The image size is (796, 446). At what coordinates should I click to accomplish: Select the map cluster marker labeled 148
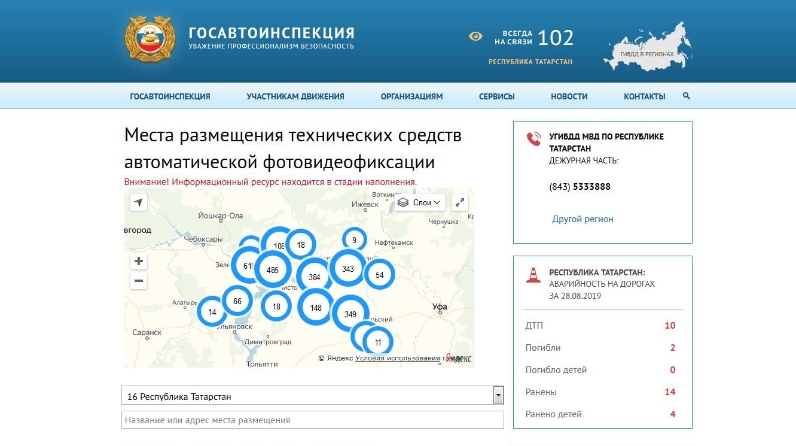click(x=316, y=308)
